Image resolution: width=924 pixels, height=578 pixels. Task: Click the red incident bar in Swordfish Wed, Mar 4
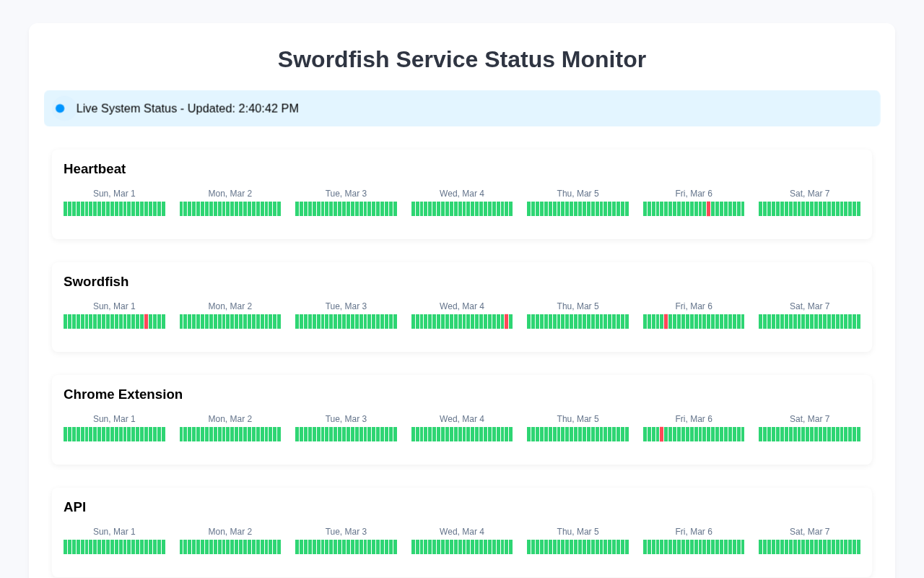pyautogui.click(x=506, y=322)
